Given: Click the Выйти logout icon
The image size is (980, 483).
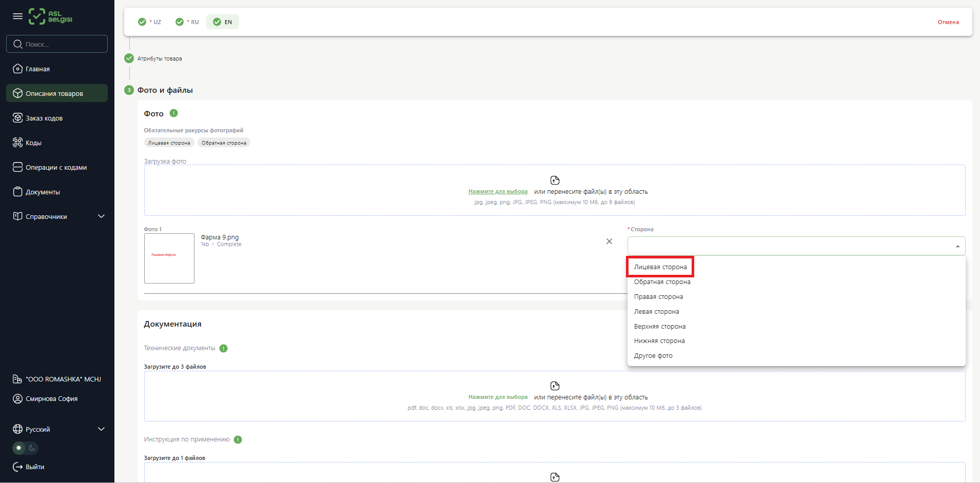Looking at the screenshot, I should click(x=17, y=467).
